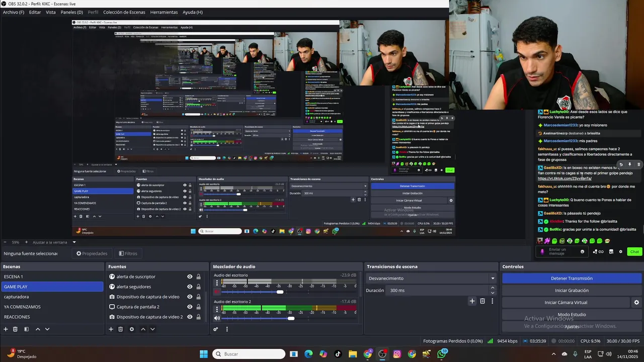Toggle visibility of Dispositivo de captura de video 2
The image size is (644, 362).
tap(190, 317)
